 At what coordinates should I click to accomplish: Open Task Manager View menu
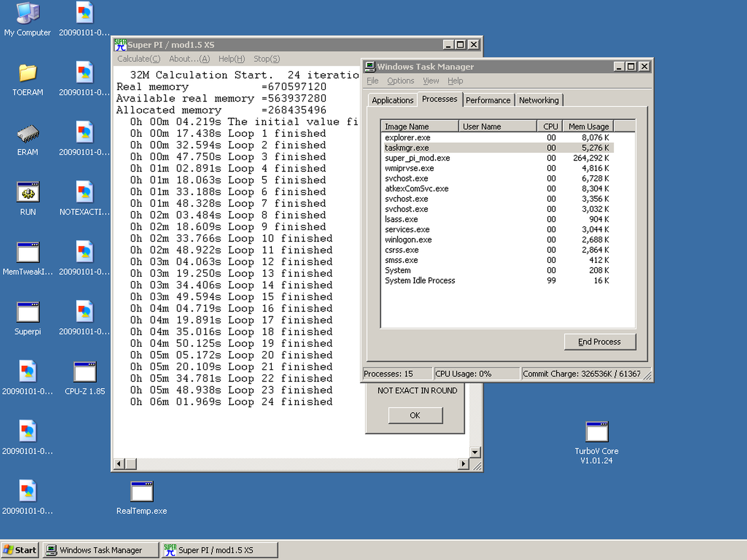point(431,81)
